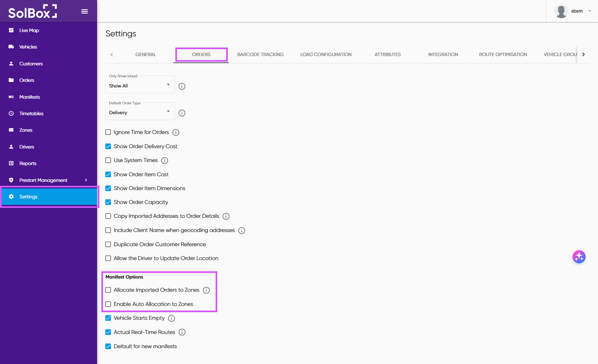Uncheck Show Order Delivery Cost
Viewport: 598px width, 364px height.
(x=108, y=147)
